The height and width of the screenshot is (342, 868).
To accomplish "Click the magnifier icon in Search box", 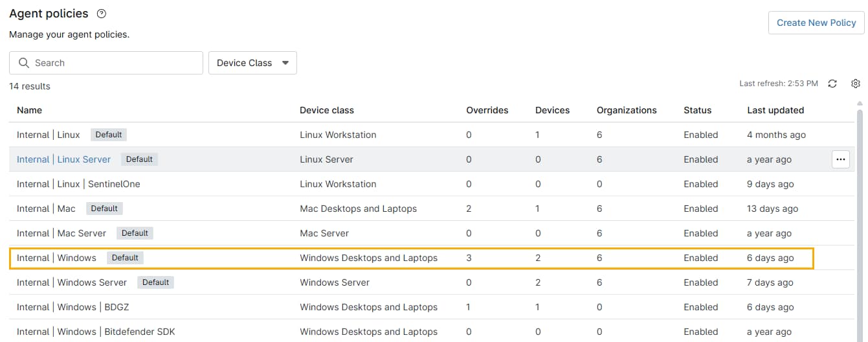I will tap(24, 63).
